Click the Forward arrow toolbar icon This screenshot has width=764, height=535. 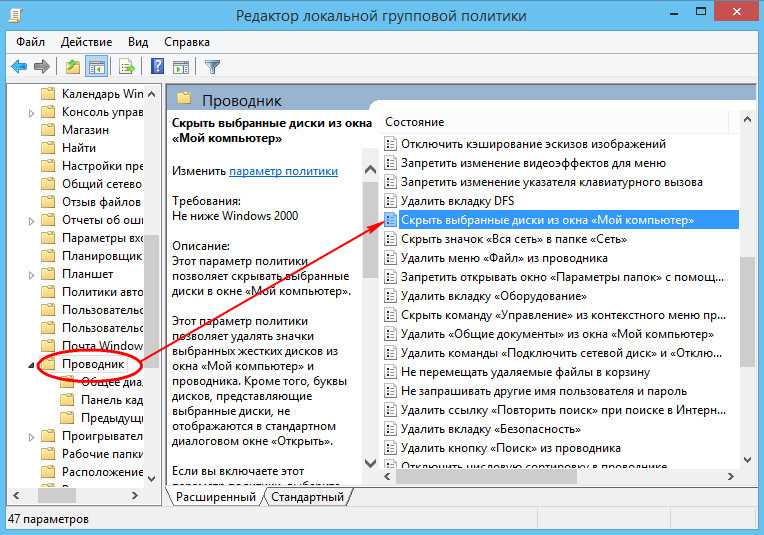coord(42,66)
